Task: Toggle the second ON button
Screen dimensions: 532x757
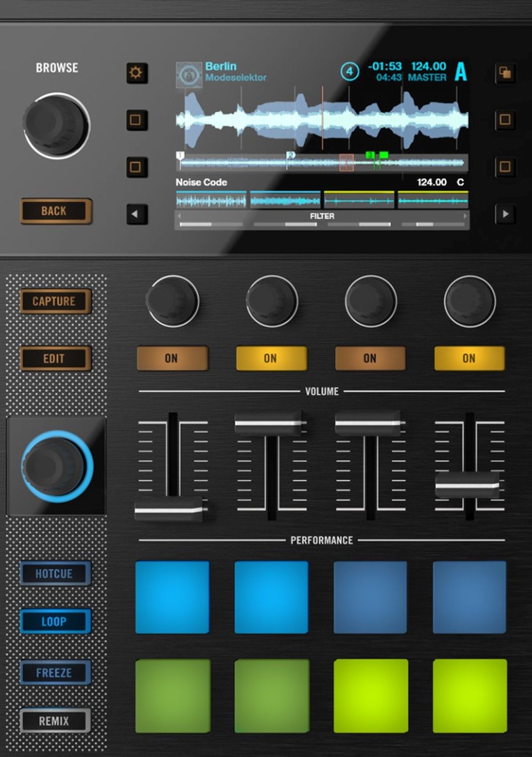Action: (271, 358)
